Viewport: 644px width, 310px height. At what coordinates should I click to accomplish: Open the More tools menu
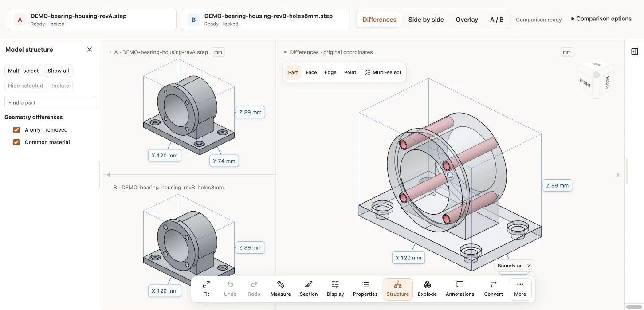(520, 289)
